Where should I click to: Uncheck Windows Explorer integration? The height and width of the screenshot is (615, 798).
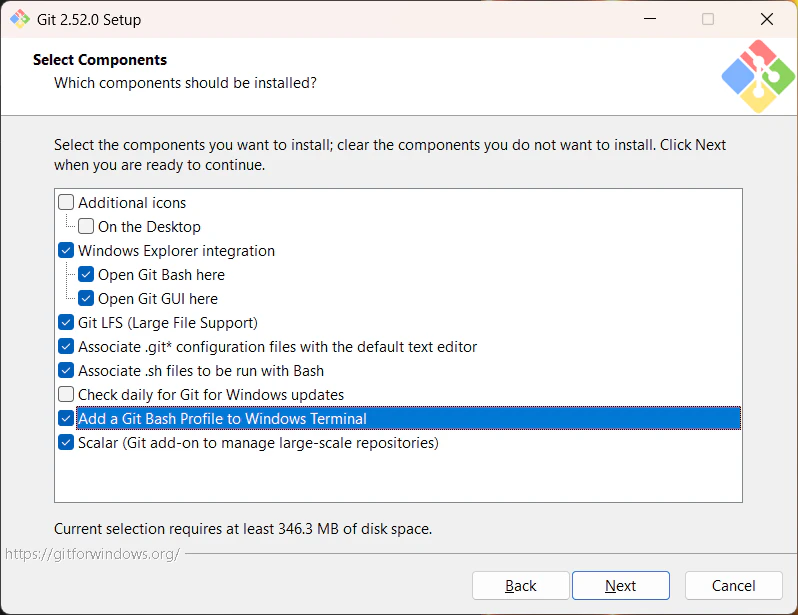point(66,250)
